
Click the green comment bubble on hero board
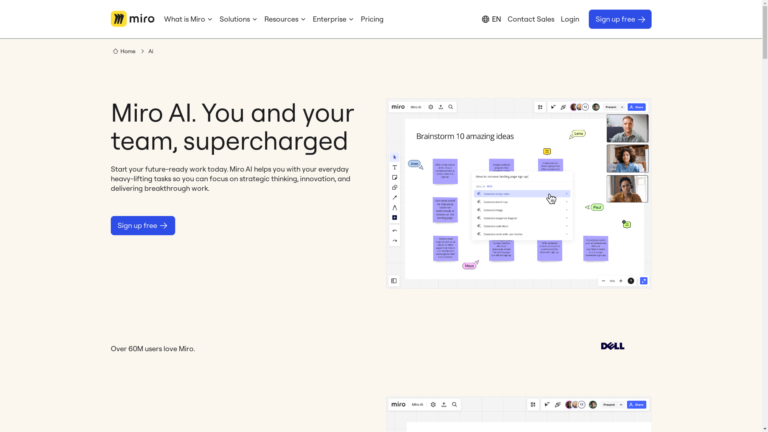627,224
